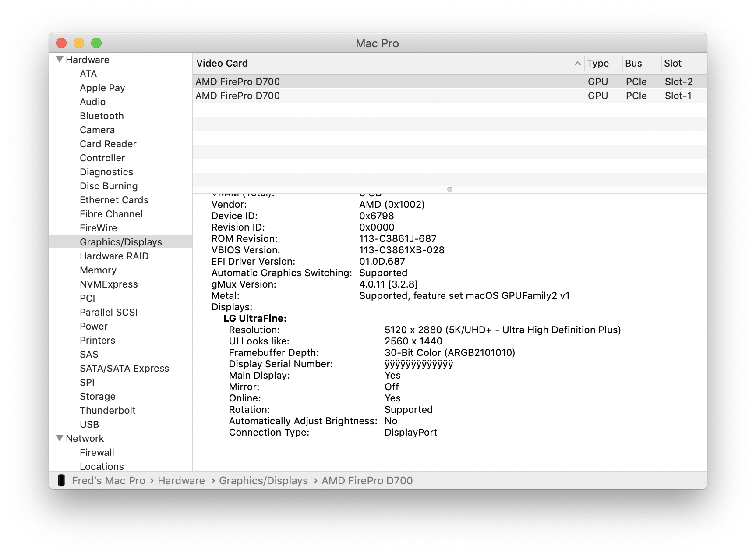This screenshot has height=554, width=756.
Task: Select AMD FirePro D700 in Slot-2 row
Action: click(449, 82)
